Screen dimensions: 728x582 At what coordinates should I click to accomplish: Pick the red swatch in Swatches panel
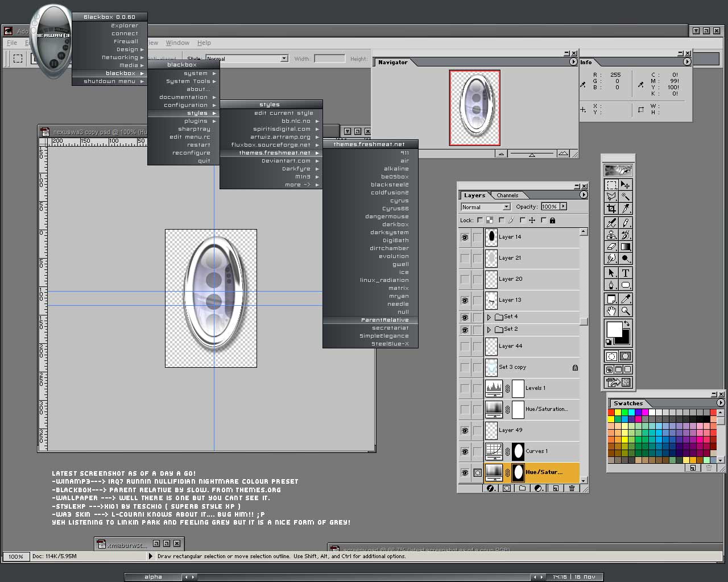pyautogui.click(x=611, y=412)
